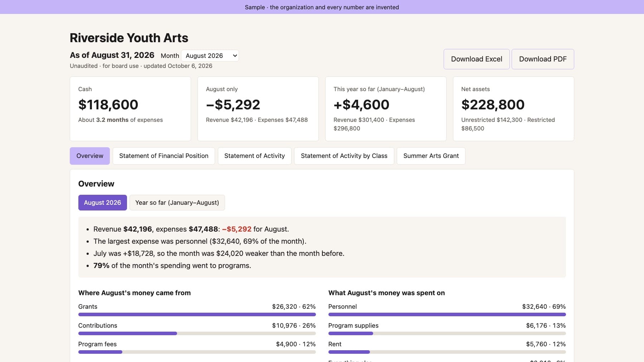Click 'Unrestricted $142,300 · Restricted $86,500' text
The height and width of the screenshot is (362, 644).
[x=508, y=124]
